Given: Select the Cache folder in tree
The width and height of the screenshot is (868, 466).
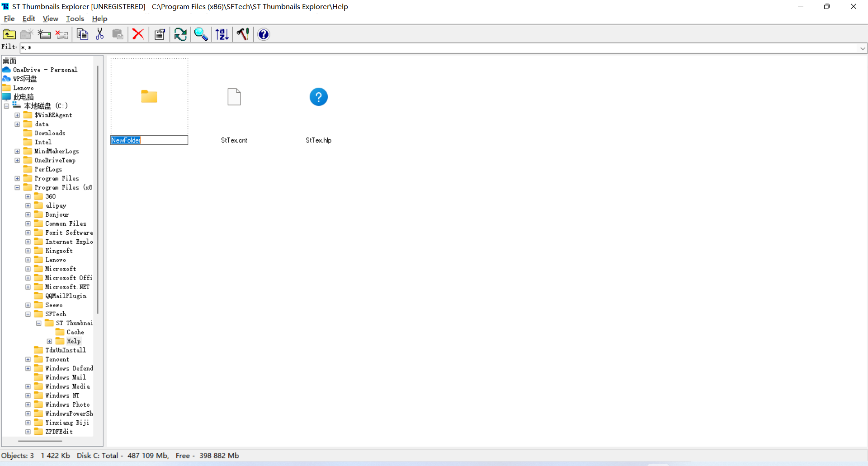Looking at the screenshot, I should tap(75, 332).
